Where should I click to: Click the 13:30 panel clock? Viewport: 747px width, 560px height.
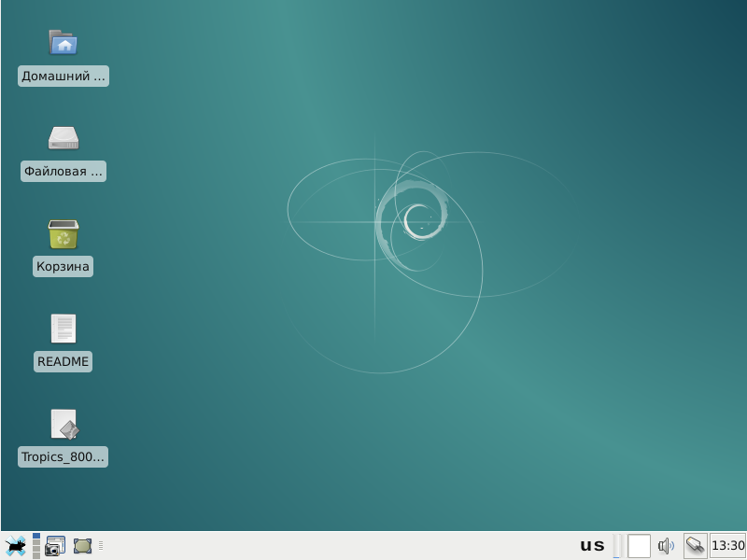click(727, 546)
